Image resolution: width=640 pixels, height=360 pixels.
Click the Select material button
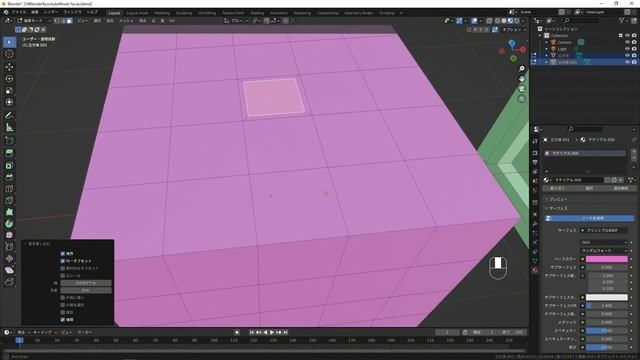pyautogui.click(x=589, y=188)
